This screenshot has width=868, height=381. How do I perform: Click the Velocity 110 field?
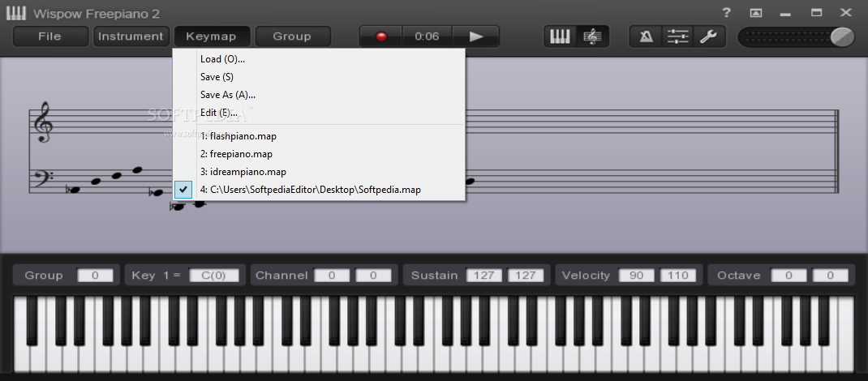[x=678, y=276]
